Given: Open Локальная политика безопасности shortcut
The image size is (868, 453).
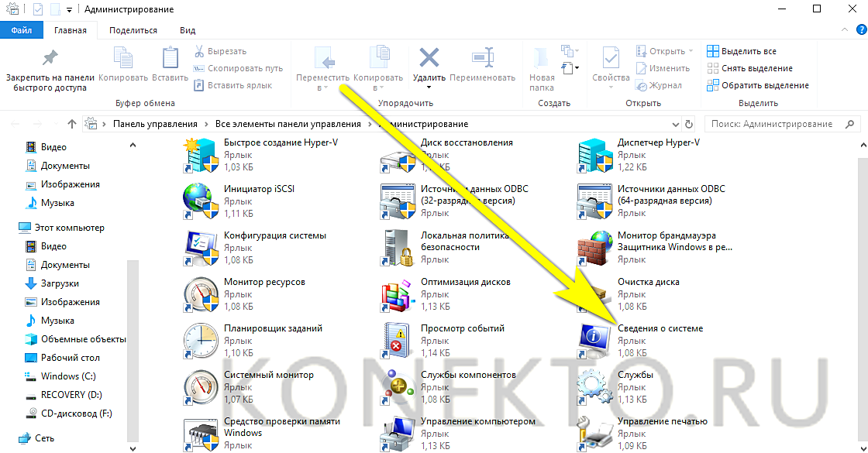Looking at the screenshot, I should [398, 248].
